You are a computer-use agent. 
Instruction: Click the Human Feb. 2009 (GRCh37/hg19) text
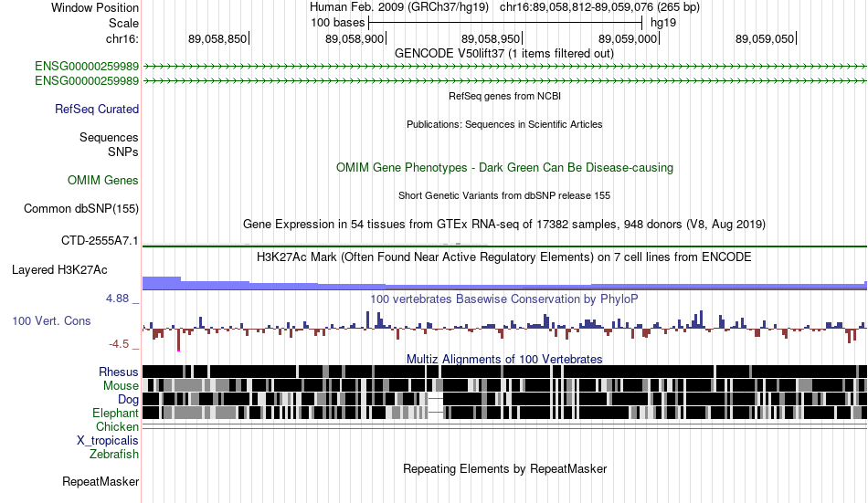coord(399,7)
